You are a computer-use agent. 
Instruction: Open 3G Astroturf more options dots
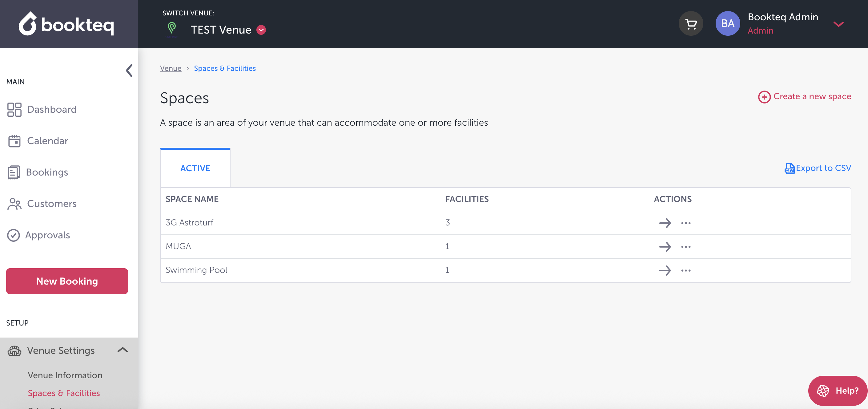[x=686, y=223]
